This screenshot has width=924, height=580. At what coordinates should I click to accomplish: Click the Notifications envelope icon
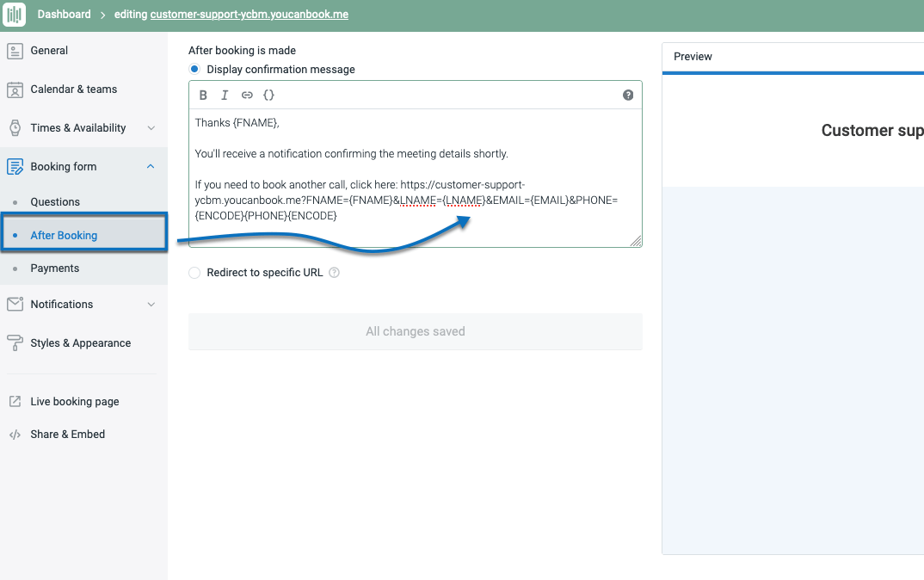(15, 304)
